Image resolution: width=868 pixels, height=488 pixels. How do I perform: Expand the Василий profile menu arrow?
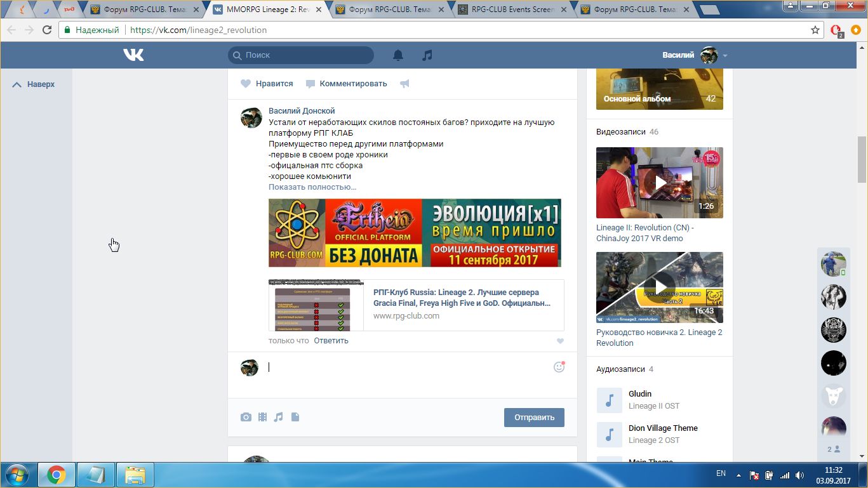click(x=724, y=56)
